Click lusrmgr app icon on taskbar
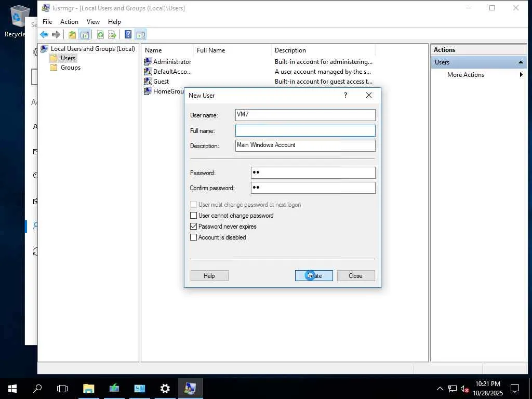The width and height of the screenshot is (532, 399). pos(190,389)
